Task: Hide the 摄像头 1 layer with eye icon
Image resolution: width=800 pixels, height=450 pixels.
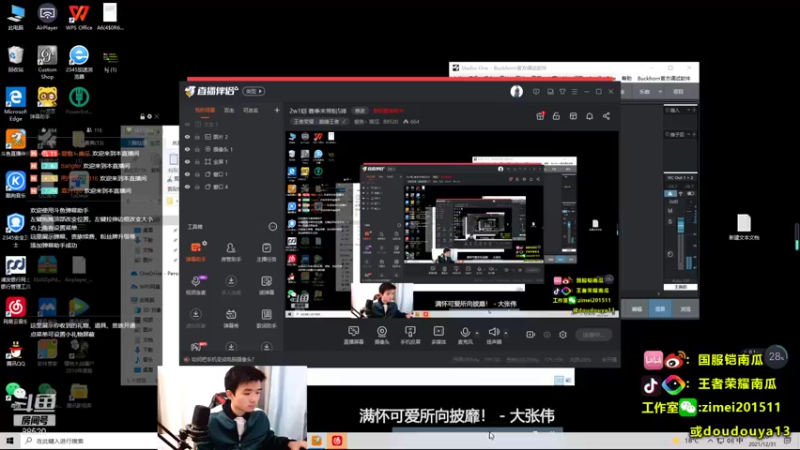Action: click(187, 149)
